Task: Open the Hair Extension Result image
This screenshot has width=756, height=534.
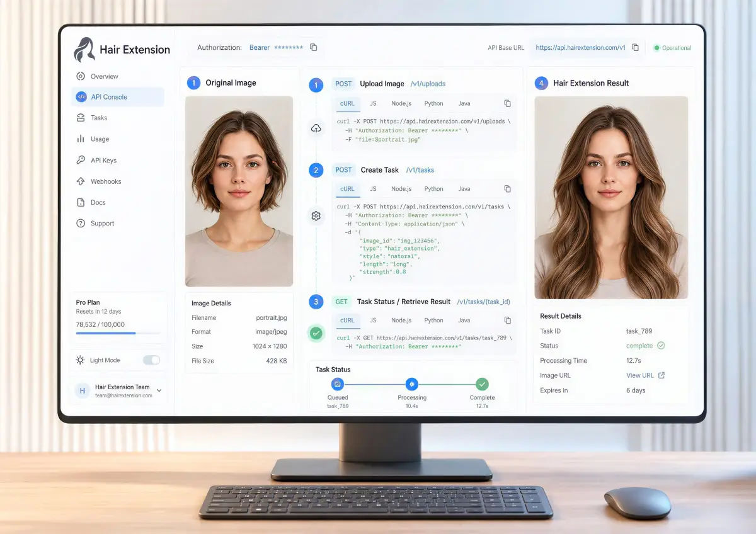Action: [611, 198]
